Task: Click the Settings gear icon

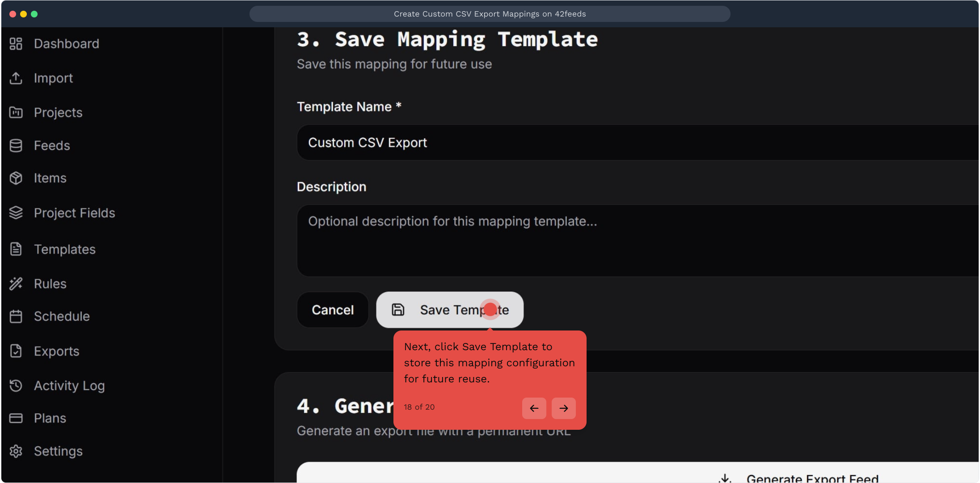Action: [x=16, y=451]
